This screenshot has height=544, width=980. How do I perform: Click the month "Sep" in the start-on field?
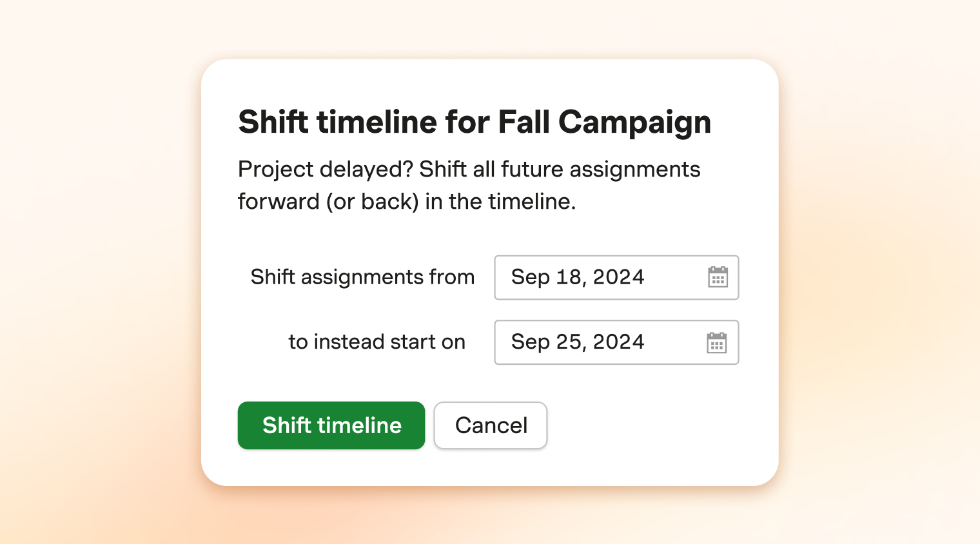(x=530, y=342)
